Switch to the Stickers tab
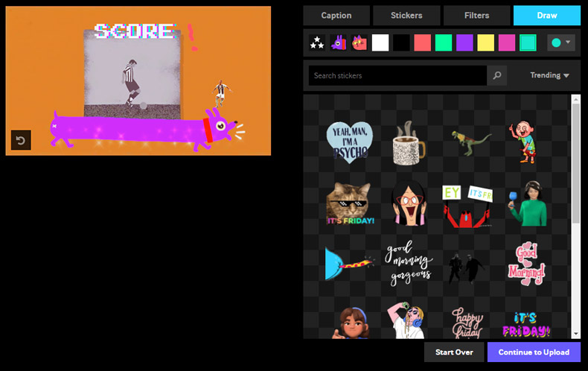This screenshot has height=371, width=588. [406, 16]
